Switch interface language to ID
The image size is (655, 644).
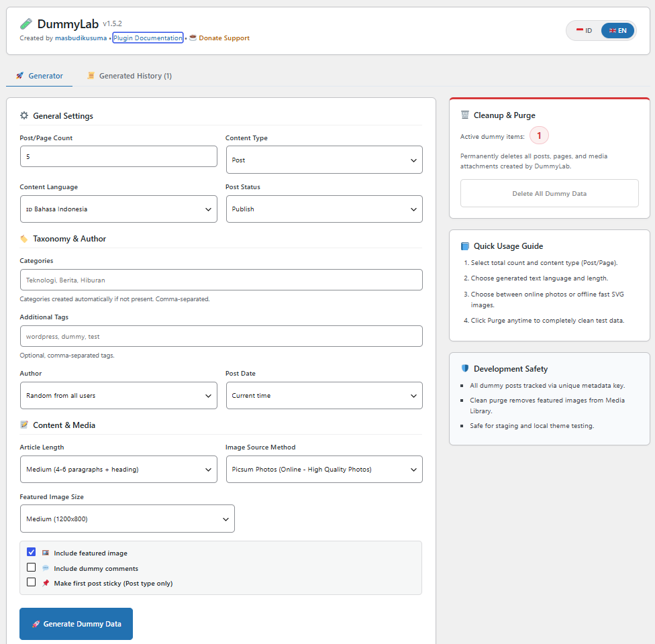click(x=585, y=30)
